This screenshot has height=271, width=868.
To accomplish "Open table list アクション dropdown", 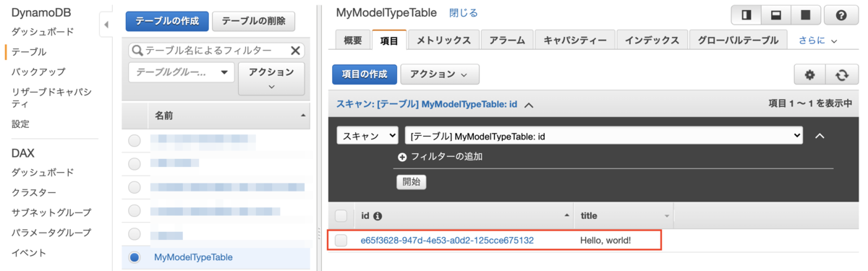I will click(x=271, y=79).
